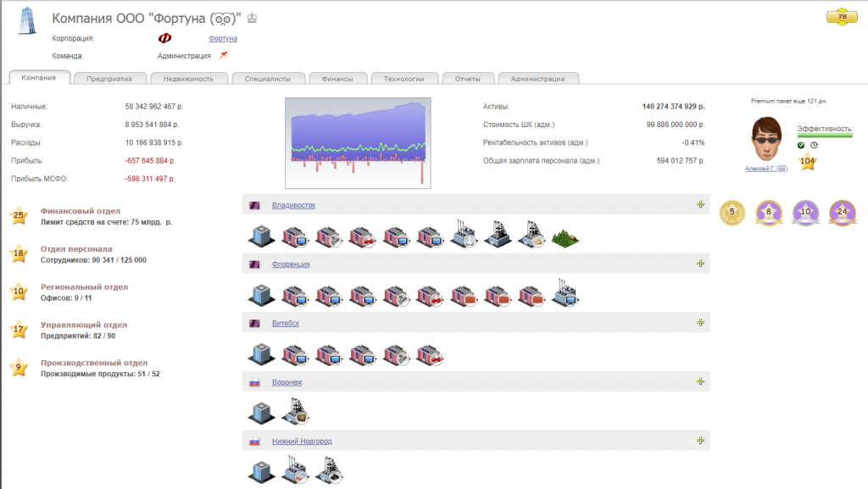Expand the Владивосток row plus icon
Viewport: 868px width, 489px height.
pos(700,205)
